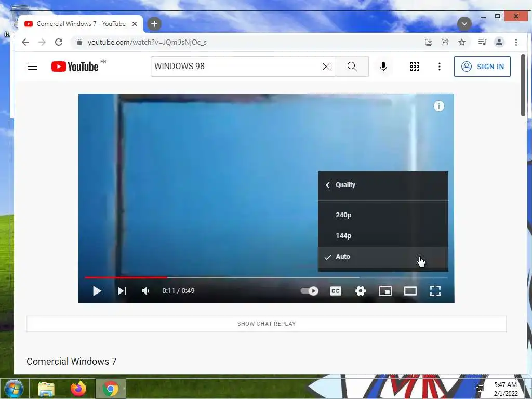The image size is (532, 399).
Task: Click the SIGN IN button
Action: 482,66
